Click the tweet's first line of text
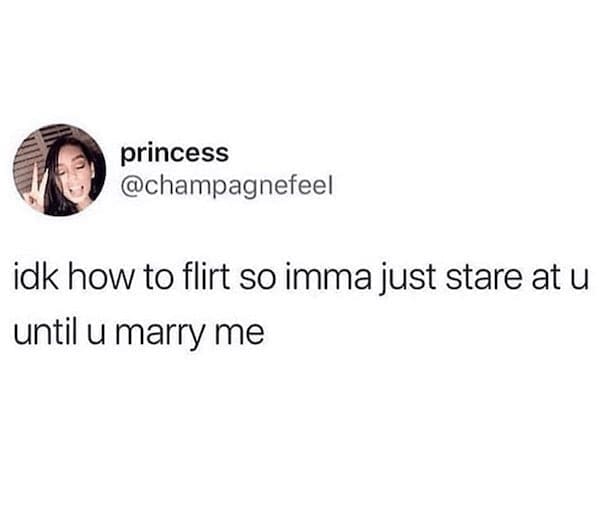Viewport: 600px width, 527px height. coord(301,278)
